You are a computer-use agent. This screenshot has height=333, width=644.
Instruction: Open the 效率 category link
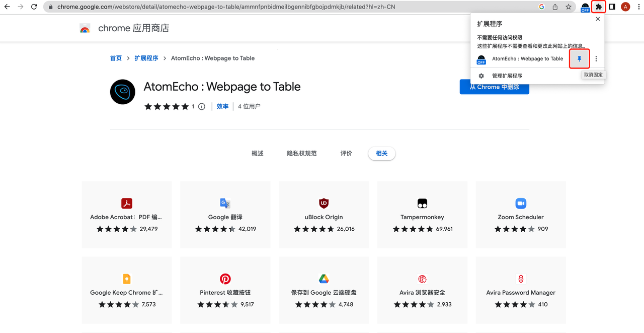click(222, 106)
